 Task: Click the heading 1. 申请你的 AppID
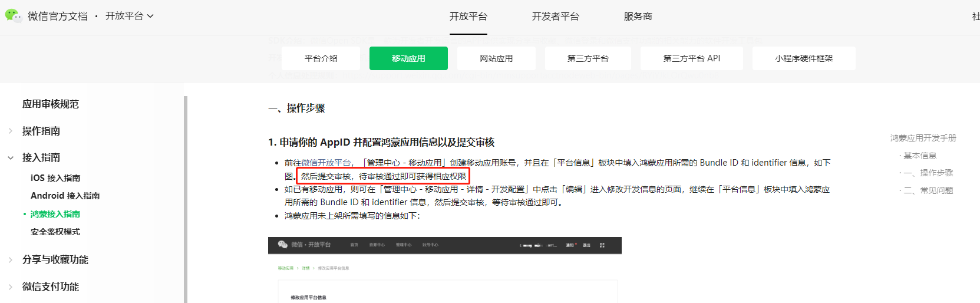pyautogui.click(x=381, y=142)
